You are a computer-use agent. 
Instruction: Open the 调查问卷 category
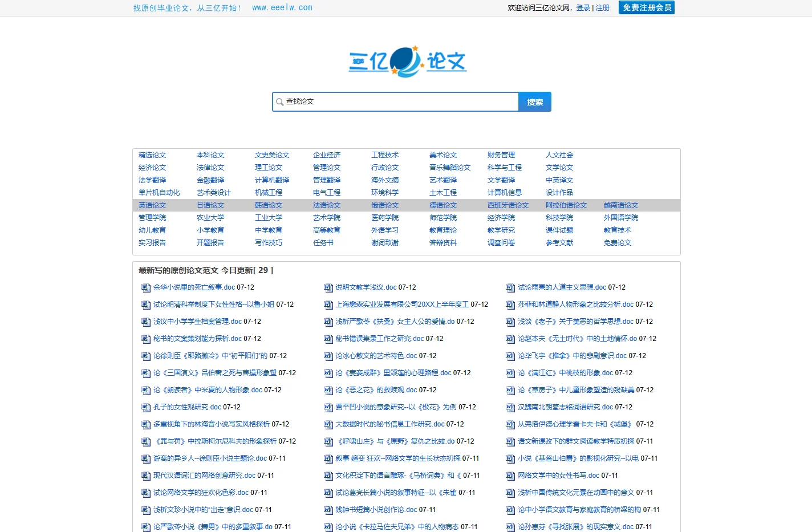click(501, 243)
